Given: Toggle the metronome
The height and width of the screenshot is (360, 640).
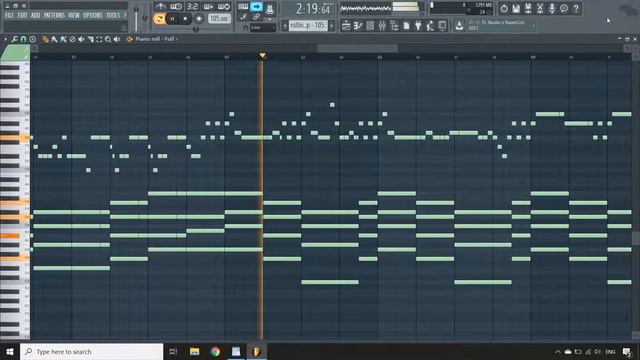Looking at the screenshot, I should point(160,7).
